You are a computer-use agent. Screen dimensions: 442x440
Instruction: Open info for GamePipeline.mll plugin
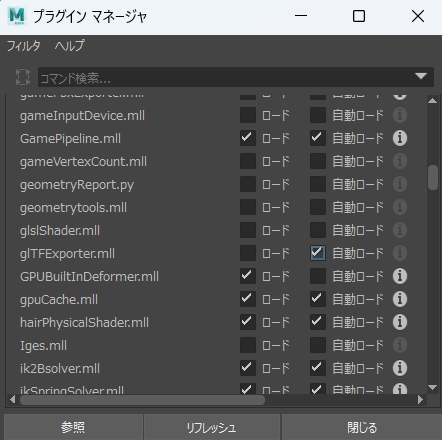point(400,138)
